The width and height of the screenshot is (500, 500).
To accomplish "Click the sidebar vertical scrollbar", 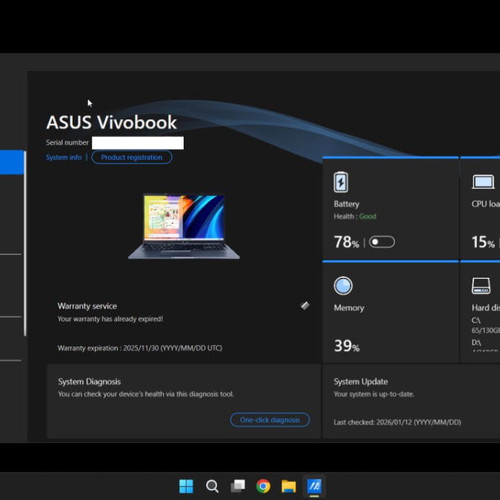I will pos(25,243).
